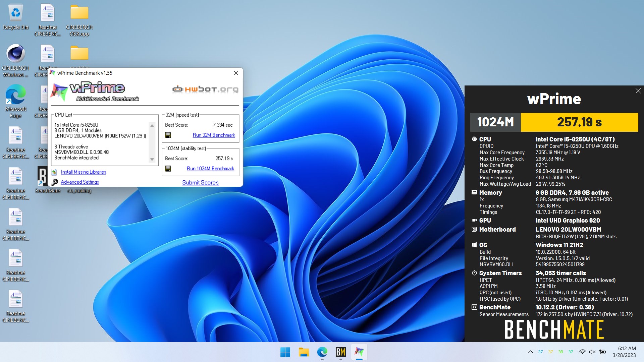Open the Recycle Bin desktop icon

pos(15,17)
